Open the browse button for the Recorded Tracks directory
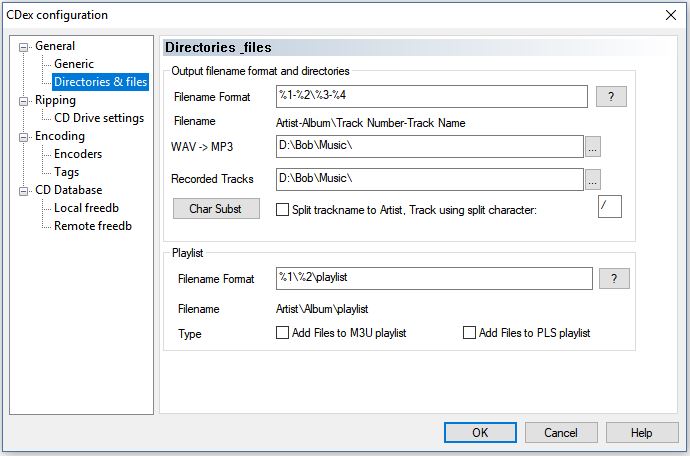This screenshot has height=456, width=690. pyautogui.click(x=592, y=180)
